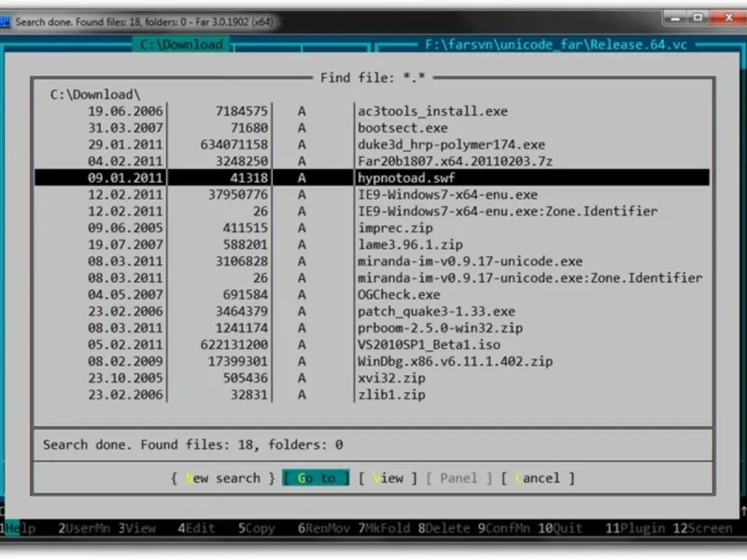Click 10Quit in the function key bar

pos(560,528)
